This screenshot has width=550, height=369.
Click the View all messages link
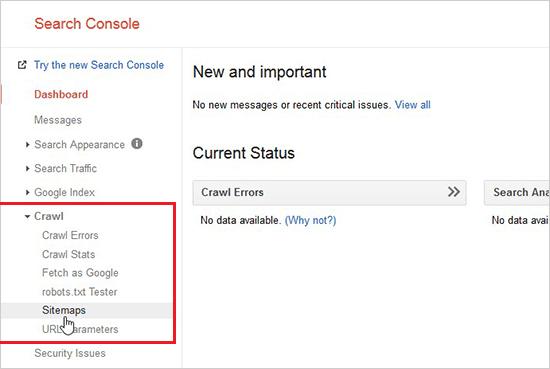click(x=412, y=105)
